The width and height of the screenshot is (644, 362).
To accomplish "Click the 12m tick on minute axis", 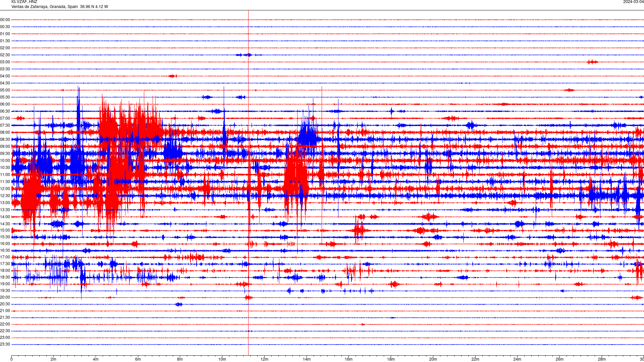I will tap(264, 359).
